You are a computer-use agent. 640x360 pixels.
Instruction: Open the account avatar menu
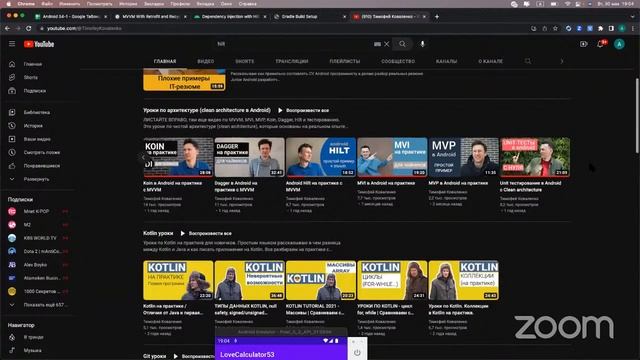[x=619, y=44]
